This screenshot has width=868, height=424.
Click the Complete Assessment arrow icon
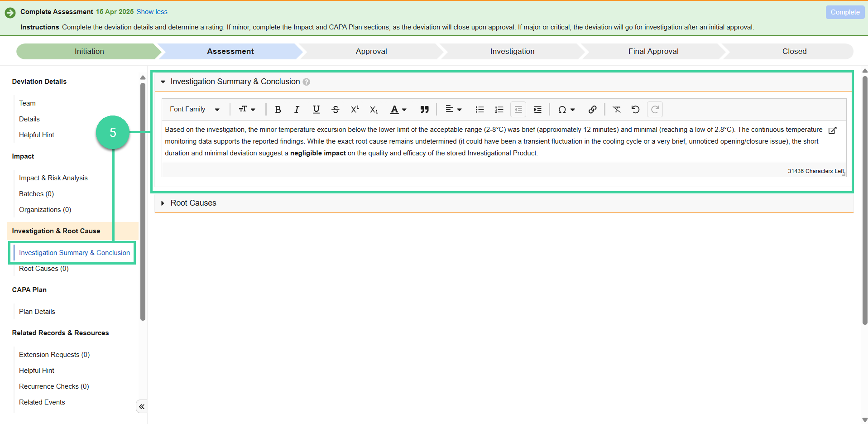(x=10, y=13)
